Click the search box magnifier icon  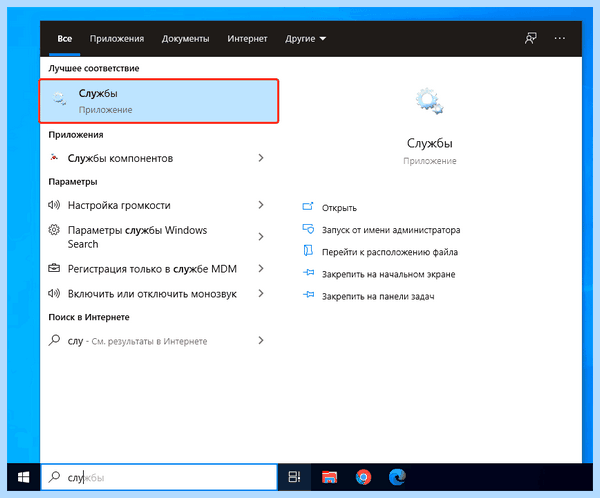click(54, 477)
